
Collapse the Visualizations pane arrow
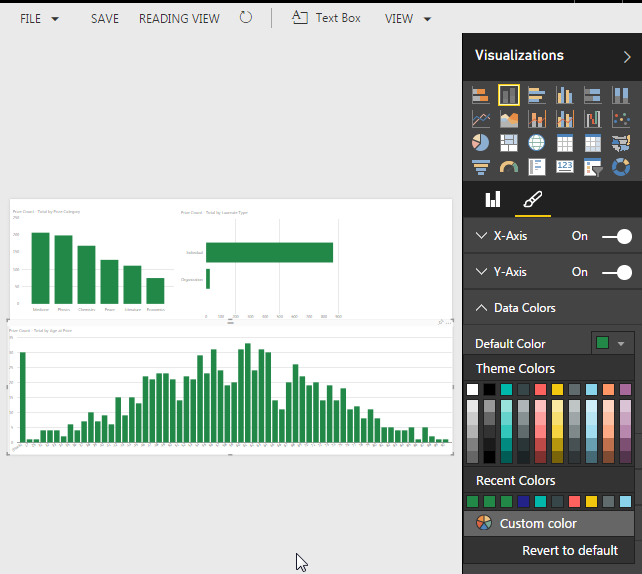(x=627, y=57)
